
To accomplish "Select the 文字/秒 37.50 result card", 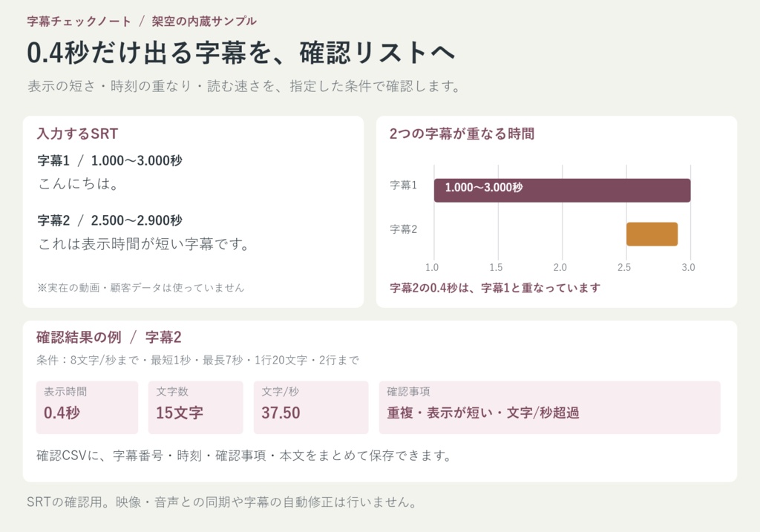I will [311, 407].
